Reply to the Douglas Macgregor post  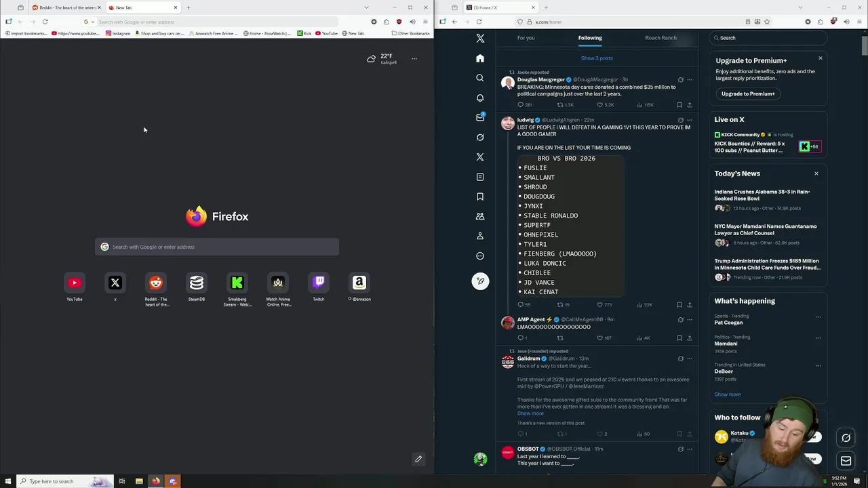click(x=520, y=105)
